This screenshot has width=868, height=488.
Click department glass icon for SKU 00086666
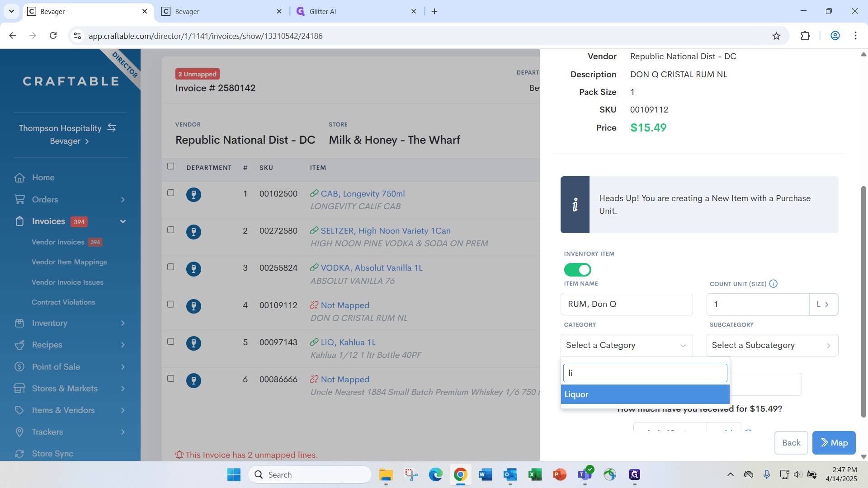(x=193, y=380)
